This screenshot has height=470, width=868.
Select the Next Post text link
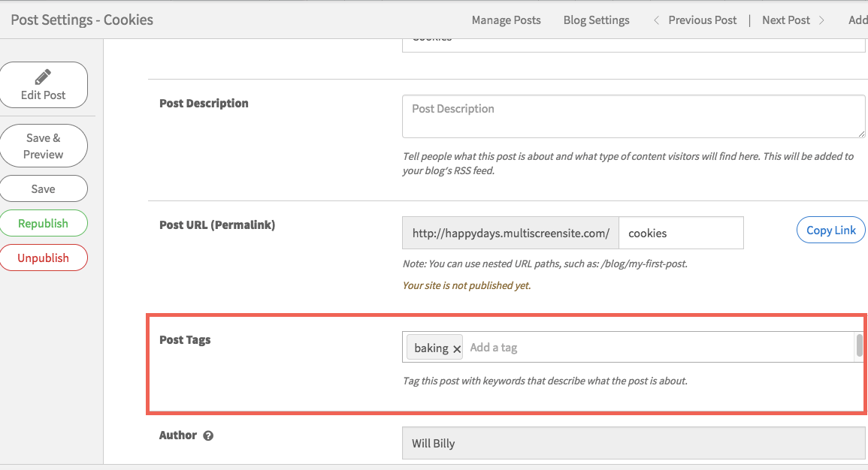click(x=785, y=20)
